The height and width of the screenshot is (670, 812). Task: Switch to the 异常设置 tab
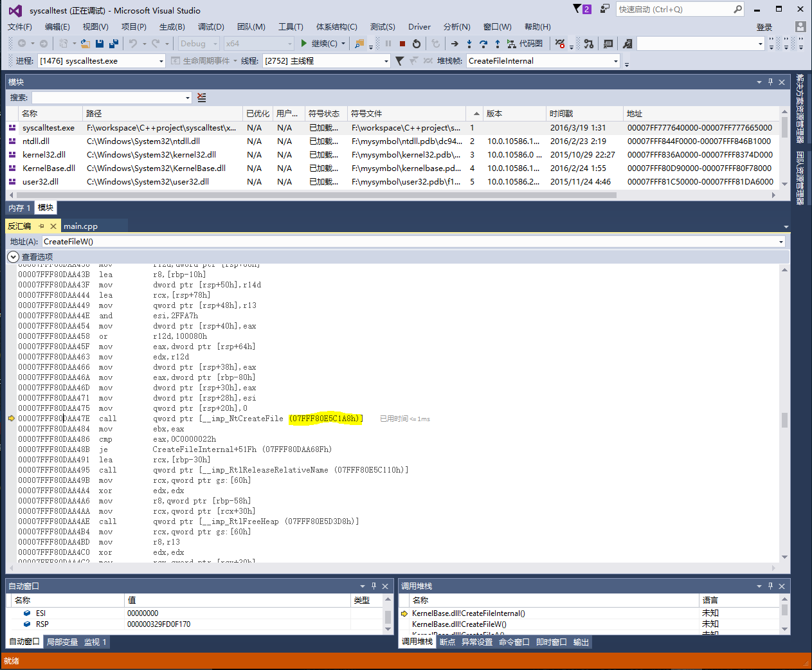pos(477,642)
